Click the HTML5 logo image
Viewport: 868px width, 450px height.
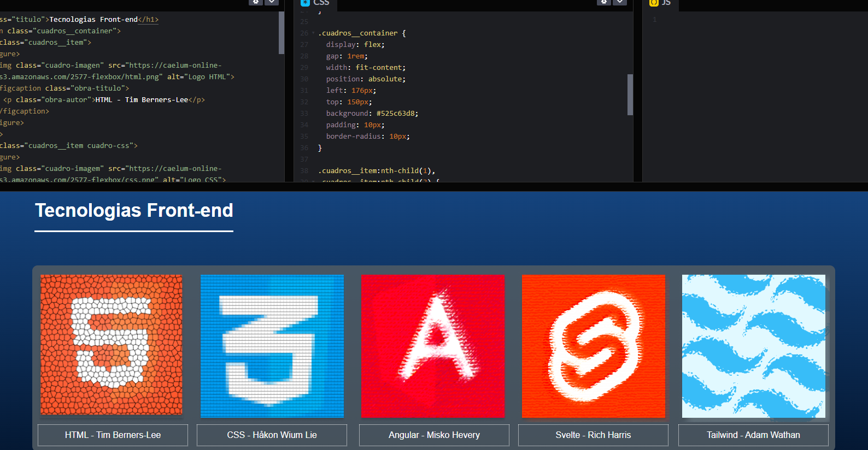(112, 345)
